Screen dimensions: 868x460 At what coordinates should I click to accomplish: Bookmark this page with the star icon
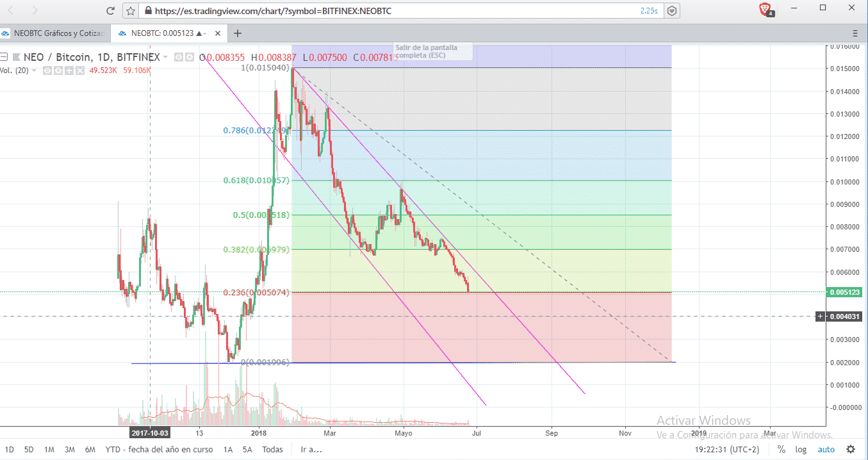(x=131, y=11)
